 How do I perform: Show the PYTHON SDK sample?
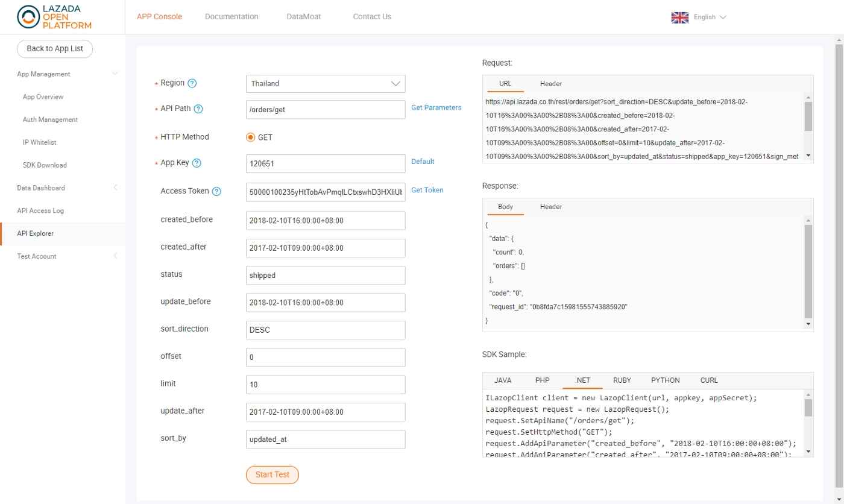coord(666,380)
